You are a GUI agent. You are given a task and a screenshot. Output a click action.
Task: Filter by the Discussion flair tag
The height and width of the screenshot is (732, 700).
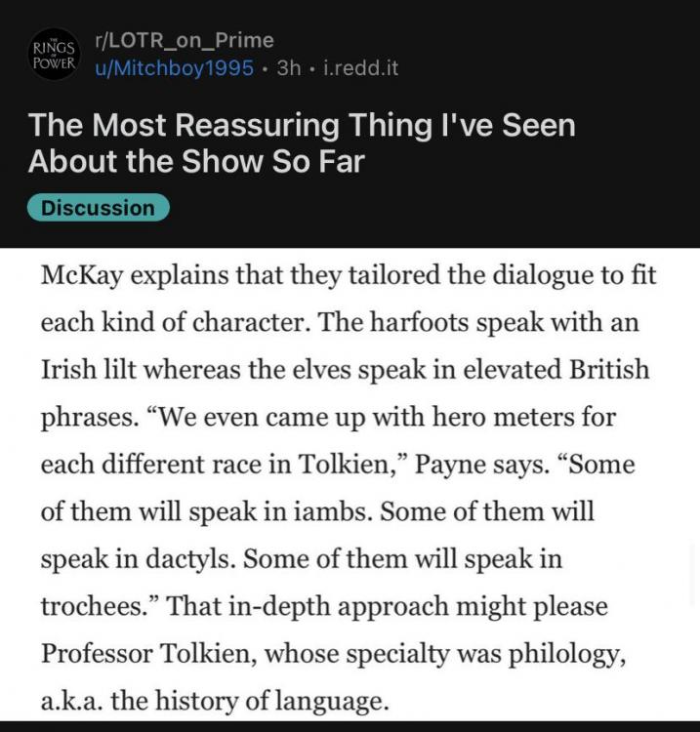99,208
